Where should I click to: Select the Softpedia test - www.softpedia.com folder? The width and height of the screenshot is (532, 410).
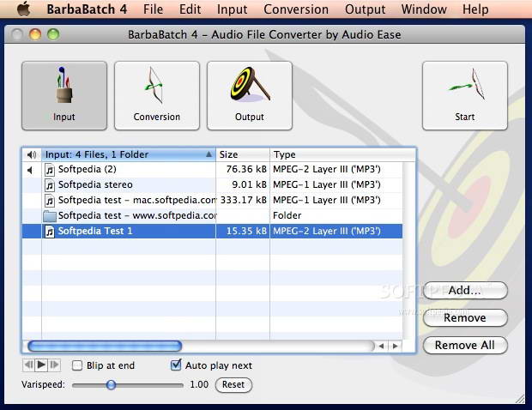pos(213,215)
